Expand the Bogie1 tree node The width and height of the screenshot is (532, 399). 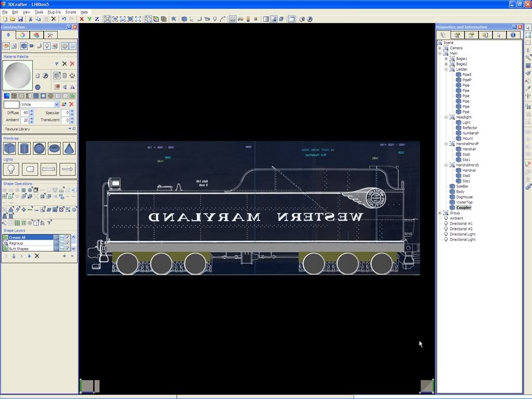tap(446, 59)
